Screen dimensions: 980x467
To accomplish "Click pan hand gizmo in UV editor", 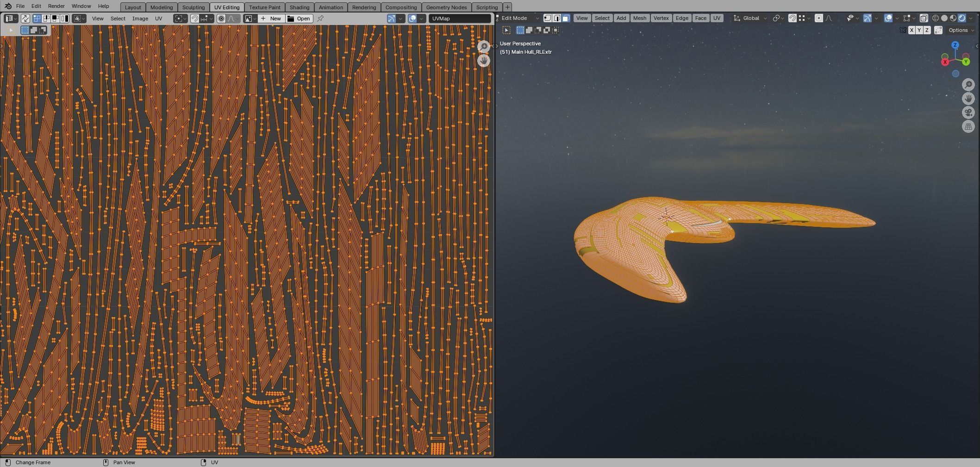I will (x=484, y=60).
